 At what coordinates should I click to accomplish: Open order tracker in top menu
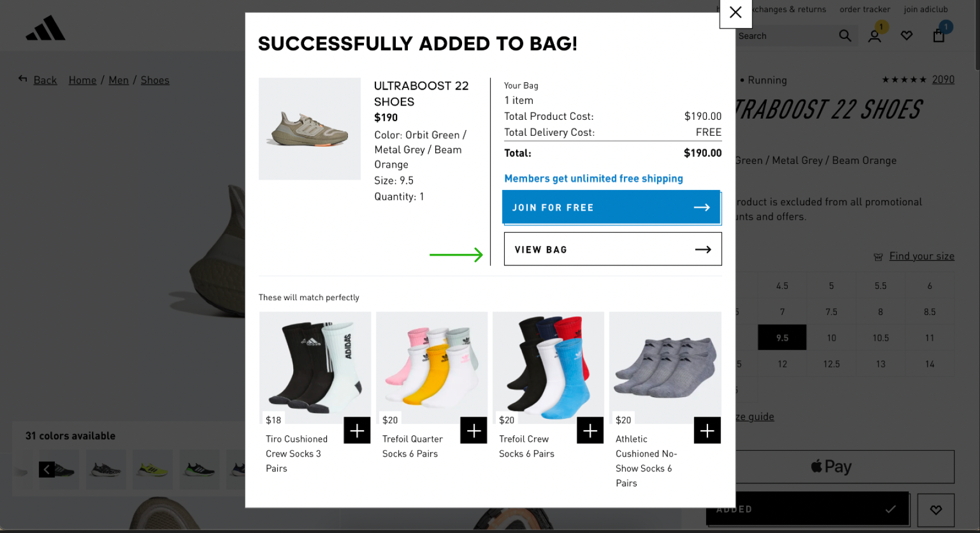point(864,9)
